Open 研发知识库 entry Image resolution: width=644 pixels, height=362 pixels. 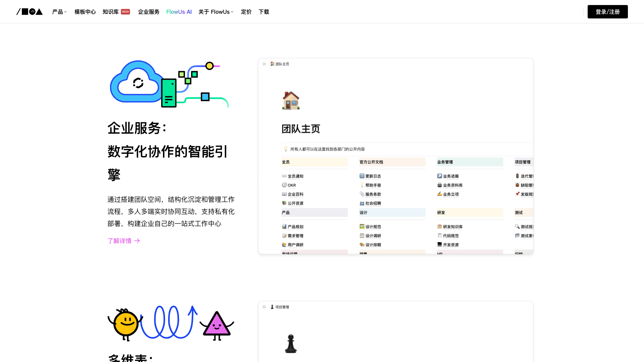click(450, 227)
